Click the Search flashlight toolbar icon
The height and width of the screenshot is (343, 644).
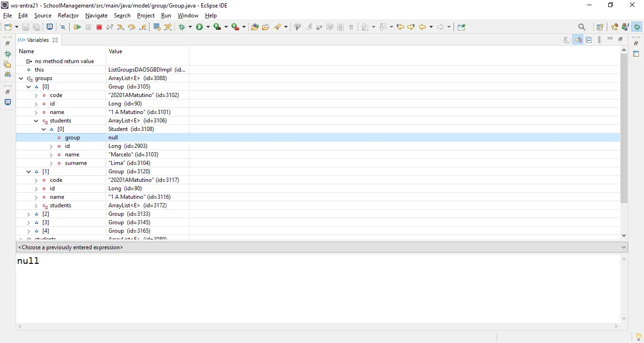[278, 27]
